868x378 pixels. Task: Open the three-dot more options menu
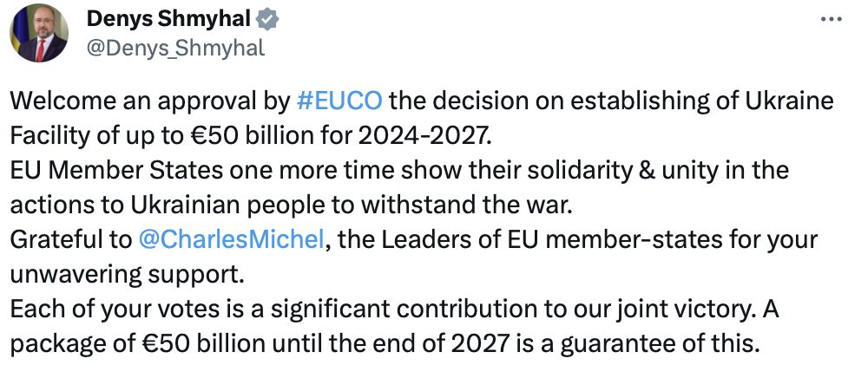tap(830, 19)
